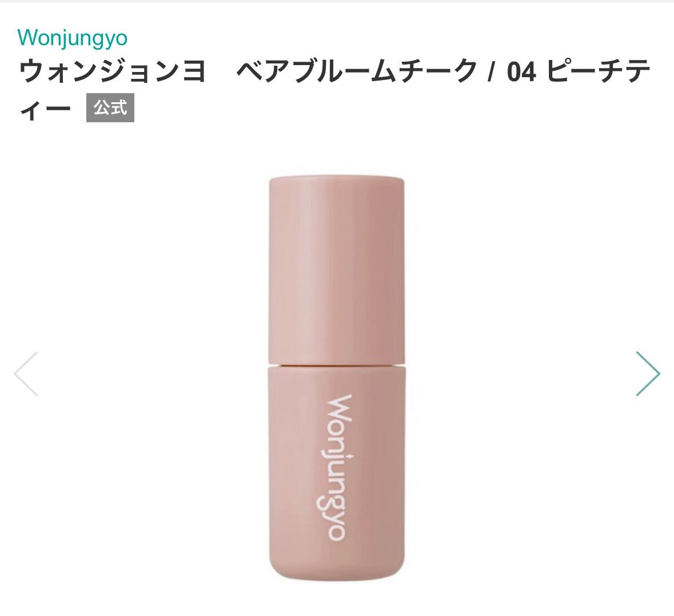Click the ウォンジョンヨ katakana brand name
The height and width of the screenshot is (616, 674).
point(113,71)
